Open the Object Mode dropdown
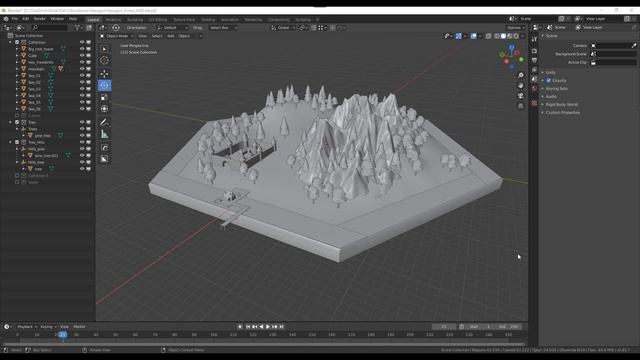This screenshot has width=640, height=360. point(117,36)
